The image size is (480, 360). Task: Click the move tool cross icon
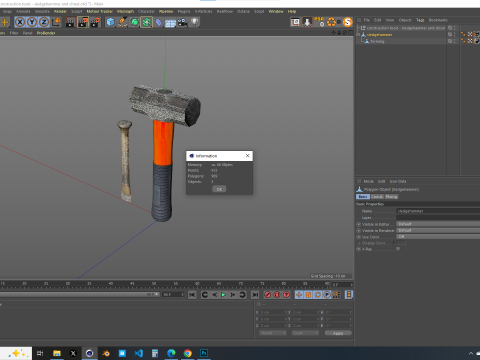click(5, 22)
